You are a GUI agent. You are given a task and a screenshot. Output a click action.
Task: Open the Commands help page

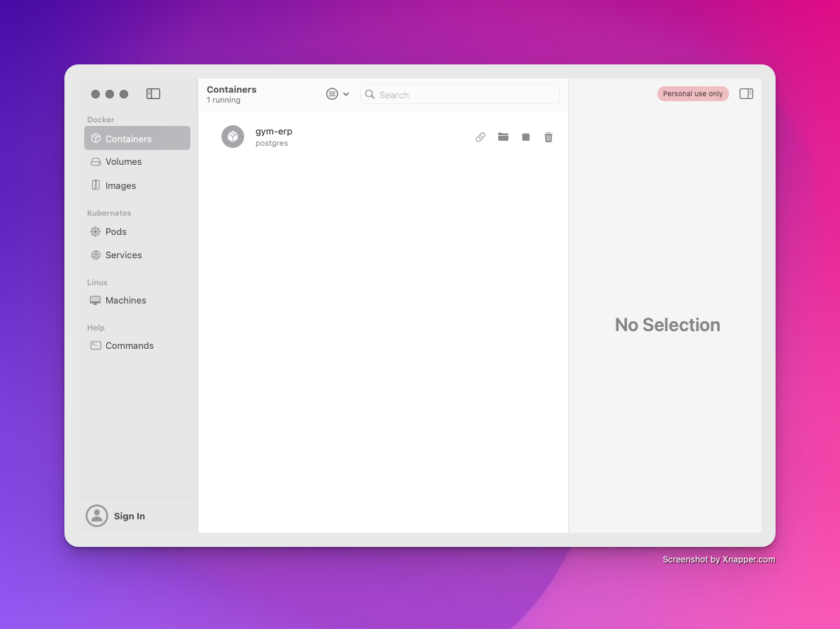coord(137,345)
